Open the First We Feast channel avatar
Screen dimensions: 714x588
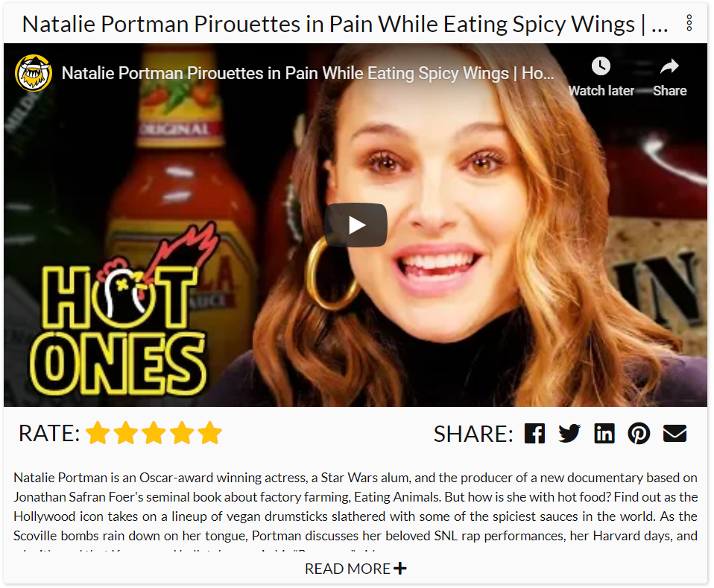point(34,73)
